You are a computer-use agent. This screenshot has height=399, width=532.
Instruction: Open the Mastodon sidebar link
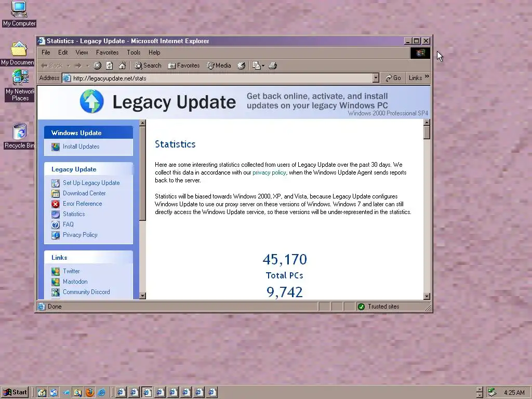click(75, 282)
